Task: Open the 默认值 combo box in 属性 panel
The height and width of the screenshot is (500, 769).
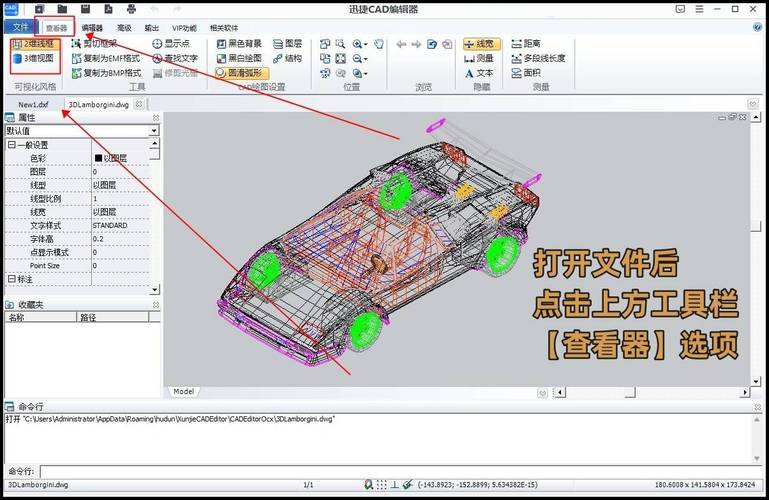Action: point(82,131)
